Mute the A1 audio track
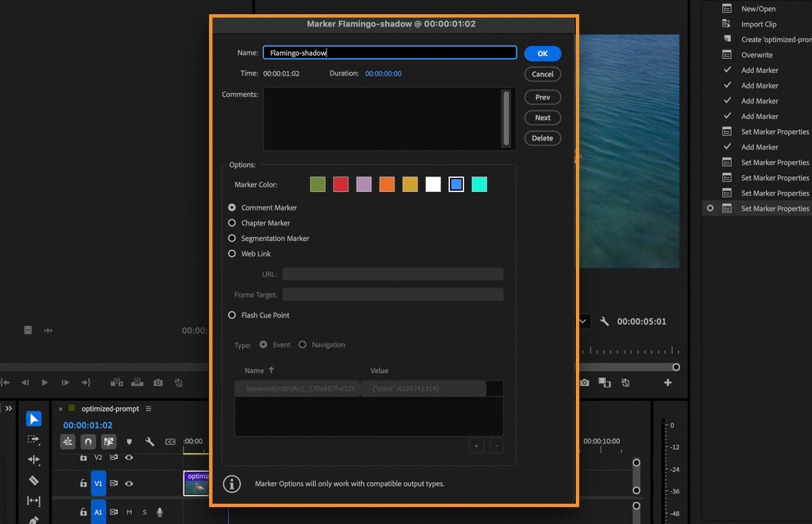This screenshot has height=524, width=812. tap(129, 513)
